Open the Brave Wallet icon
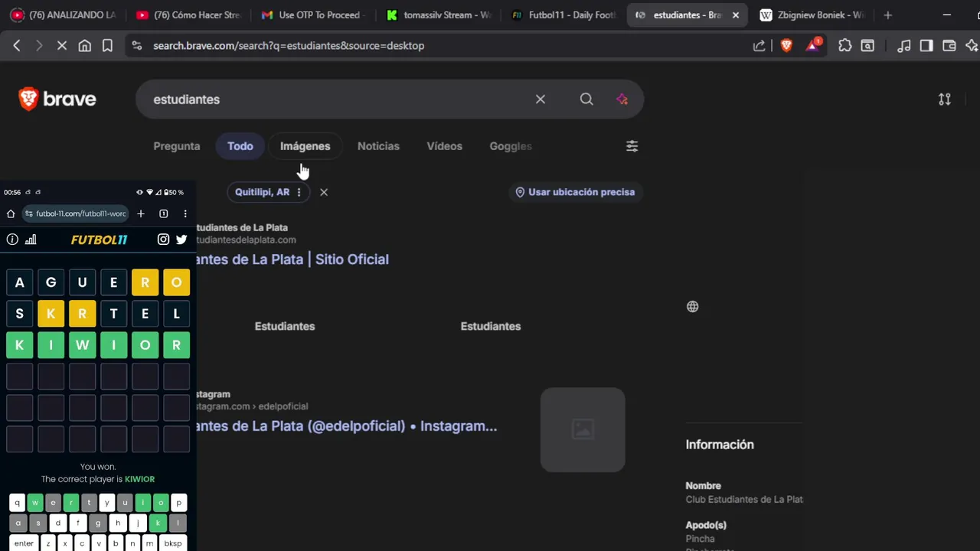 949,46
